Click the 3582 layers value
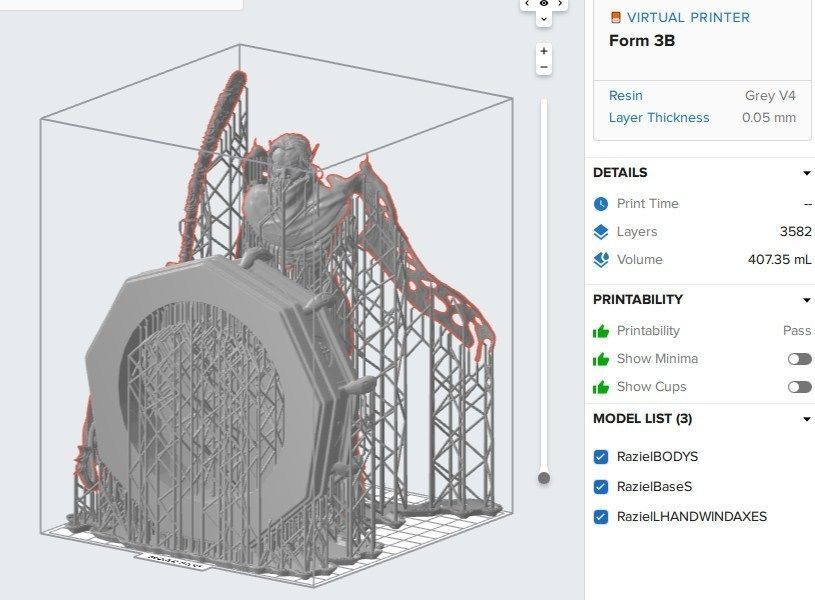 795,231
